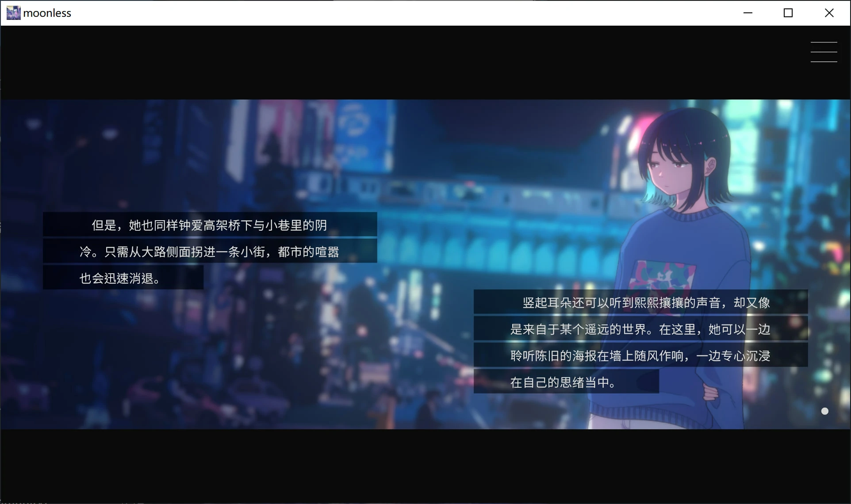Minimize the moonless window
The height and width of the screenshot is (504, 851).
tap(747, 12)
